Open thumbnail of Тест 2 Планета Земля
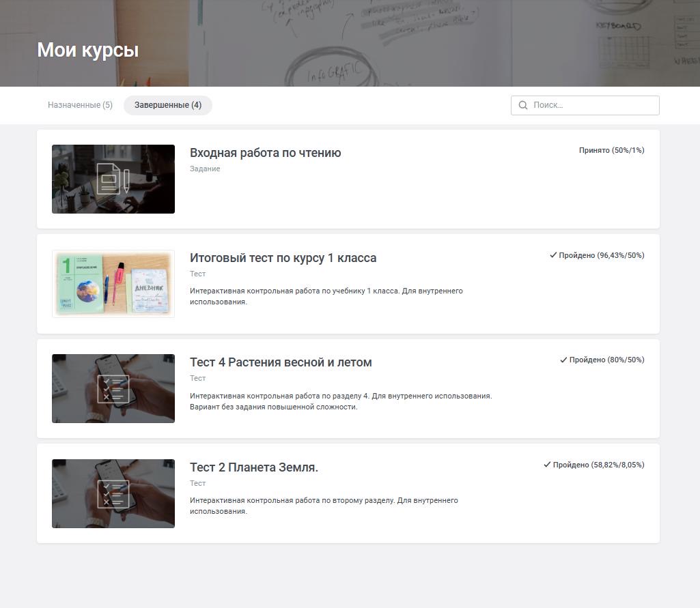Viewport: 700px width, 608px height. coord(113,493)
